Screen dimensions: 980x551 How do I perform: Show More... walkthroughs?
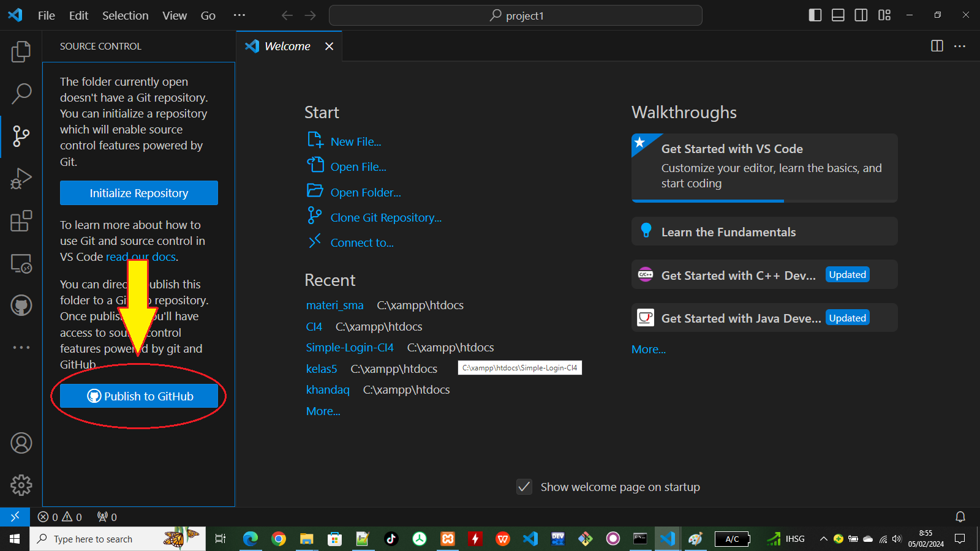[649, 349]
